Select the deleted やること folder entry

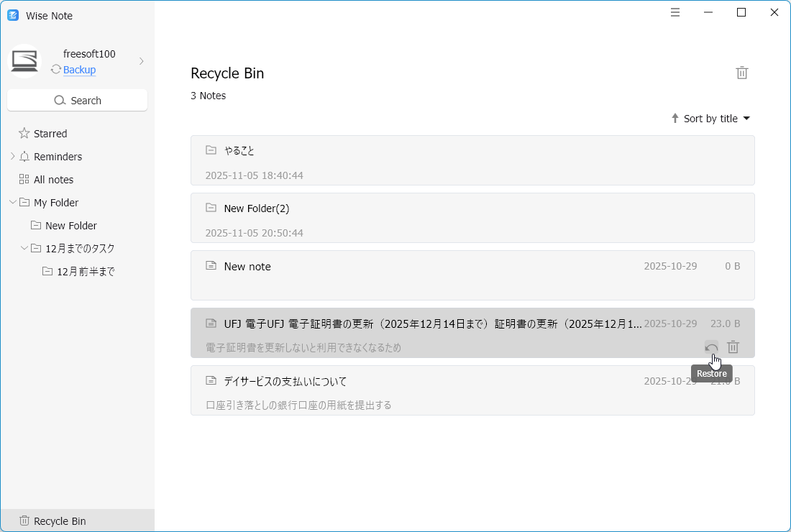coord(472,160)
